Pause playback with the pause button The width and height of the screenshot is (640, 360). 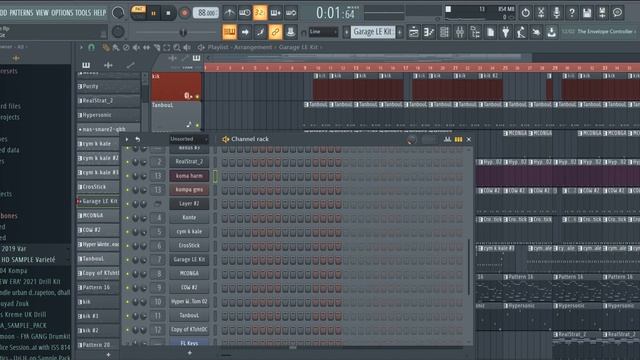tap(153, 13)
